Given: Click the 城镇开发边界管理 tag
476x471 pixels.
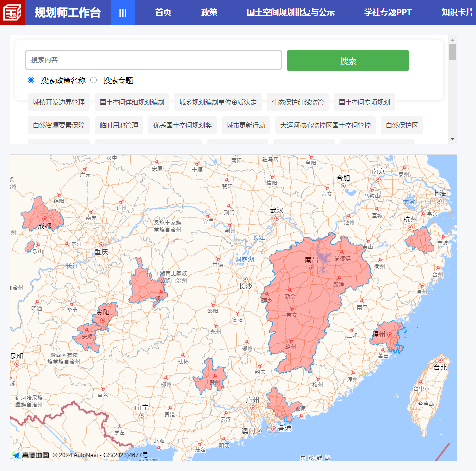Looking at the screenshot, I should (59, 102).
